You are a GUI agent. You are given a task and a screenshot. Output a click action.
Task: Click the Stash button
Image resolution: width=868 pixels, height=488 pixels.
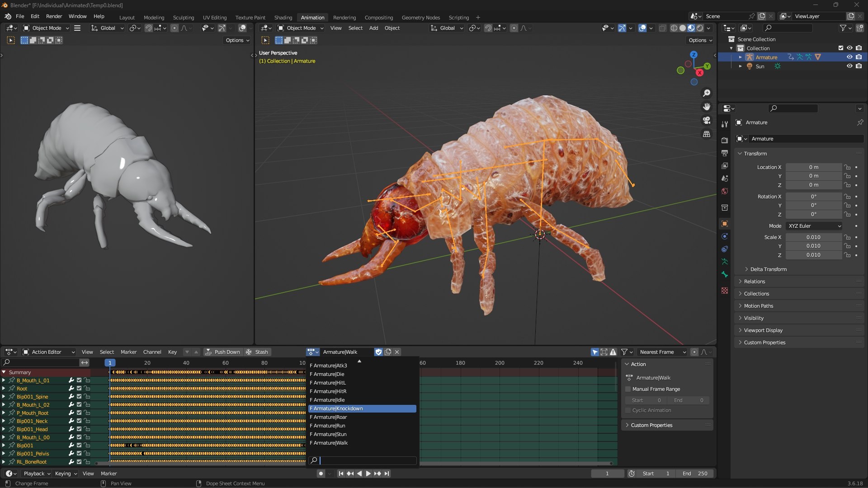[257, 352]
